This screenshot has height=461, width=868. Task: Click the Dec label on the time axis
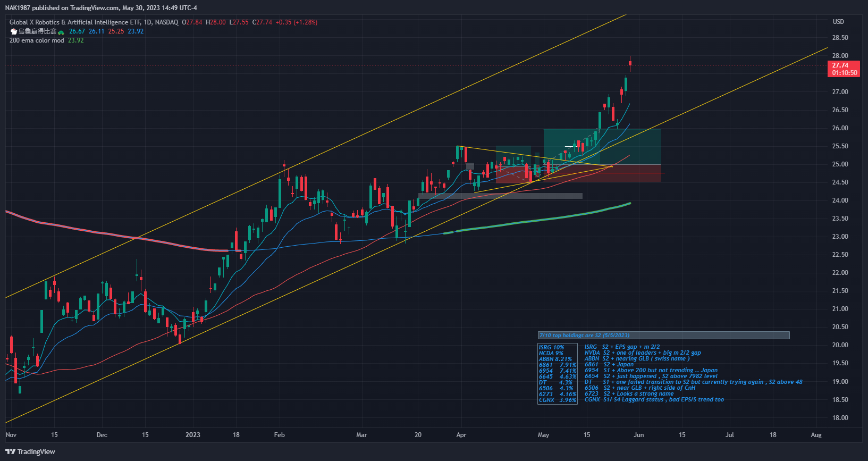[x=102, y=435]
